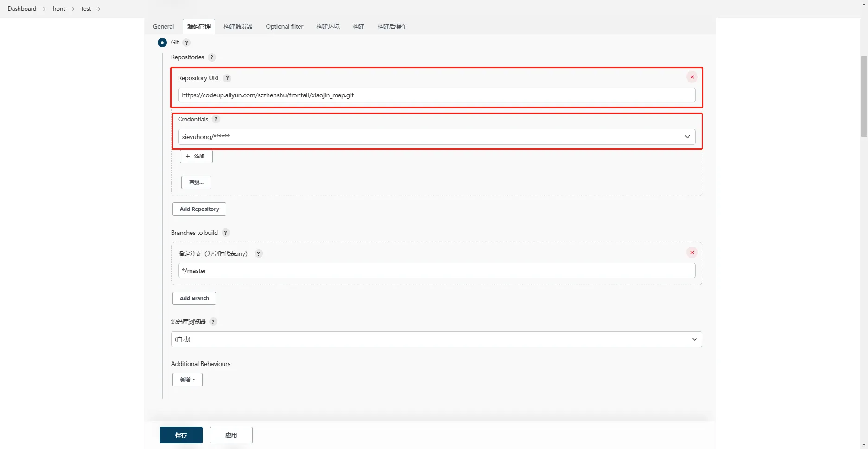This screenshot has width=868, height=449.
Task: Expand the Credentials dropdown
Action: pyautogui.click(x=436, y=137)
